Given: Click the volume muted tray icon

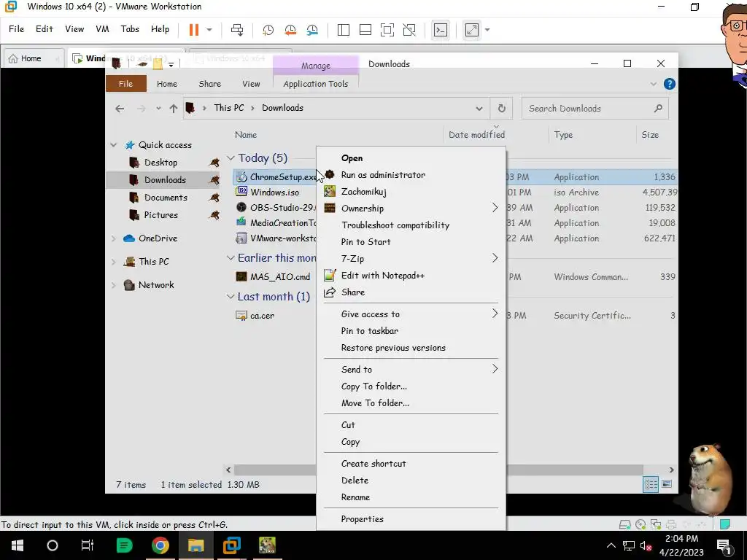Looking at the screenshot, I should [646, 545].
